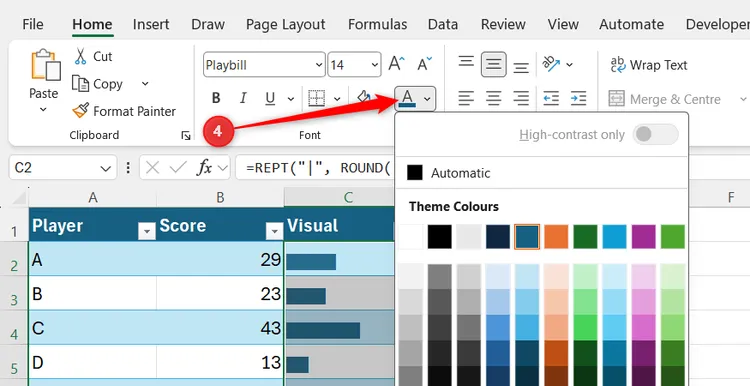Image resolution: width=750 pixels, height=386 pixels.
Task: Pick the dark green theme colour swatch
Action: pos(585,237)
